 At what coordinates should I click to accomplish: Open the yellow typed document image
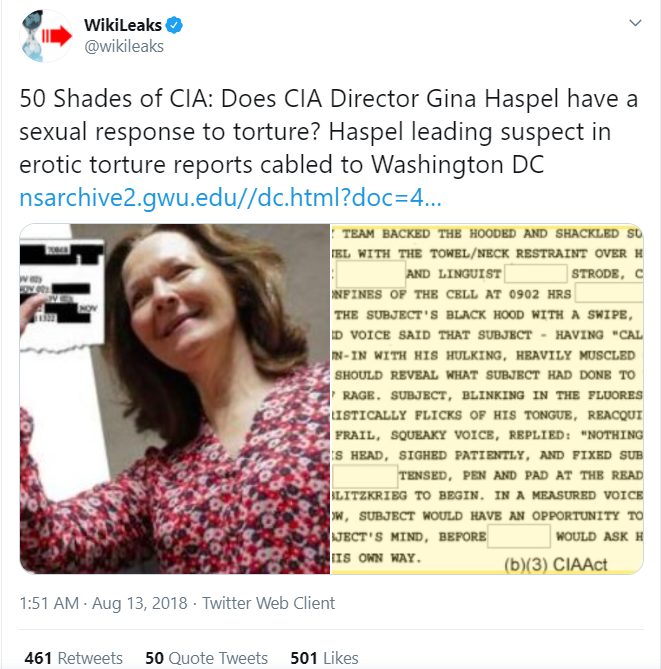[x=487, y=398]
